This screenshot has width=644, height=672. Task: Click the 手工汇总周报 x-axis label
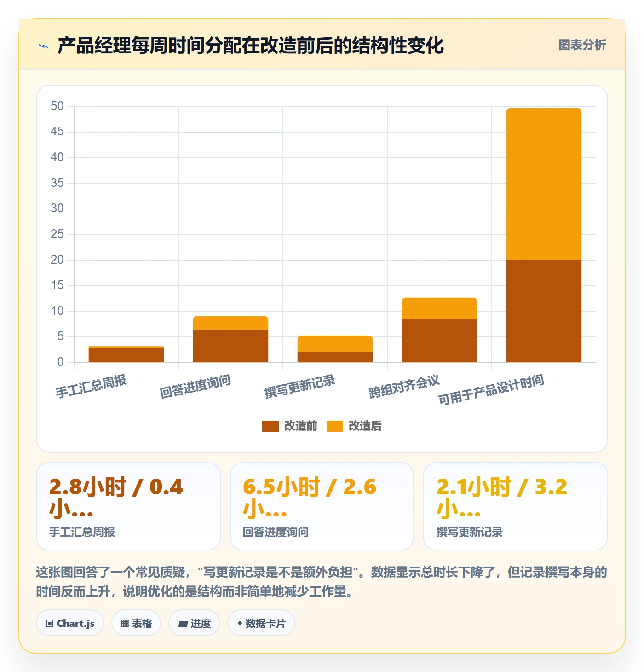pyautogui.click(x=91, y=386)
